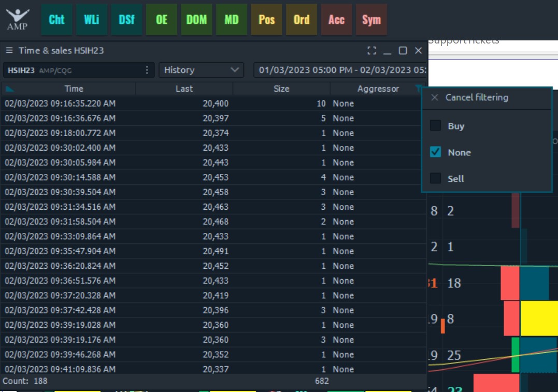Open the Sym symbols button
This screenshot has width=558, height=392.
coord(371,20)
